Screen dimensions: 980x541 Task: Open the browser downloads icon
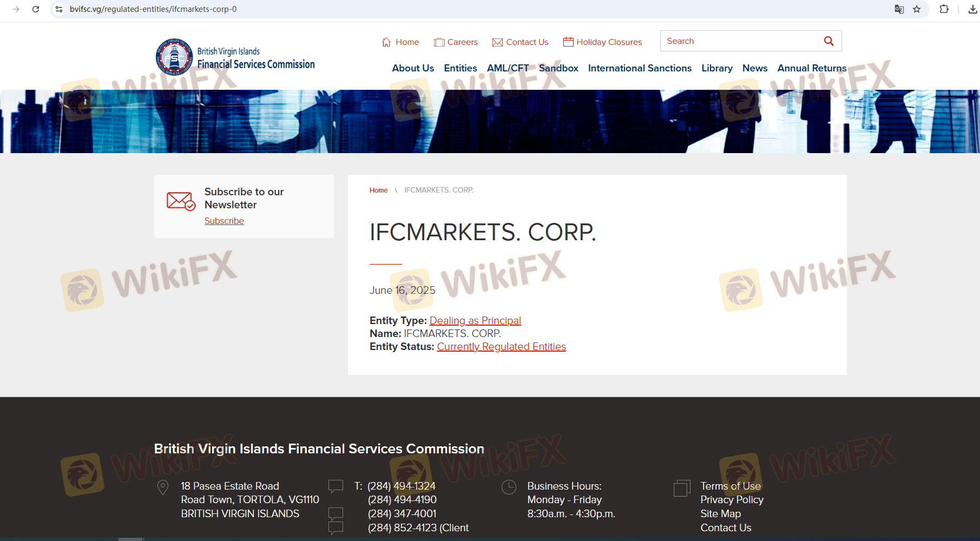(972, 9)
